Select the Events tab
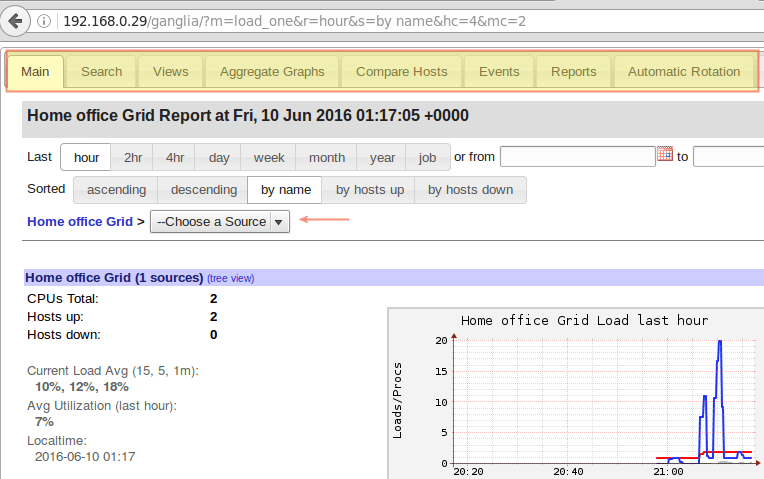764x479 pixels. tap(498, 72)
